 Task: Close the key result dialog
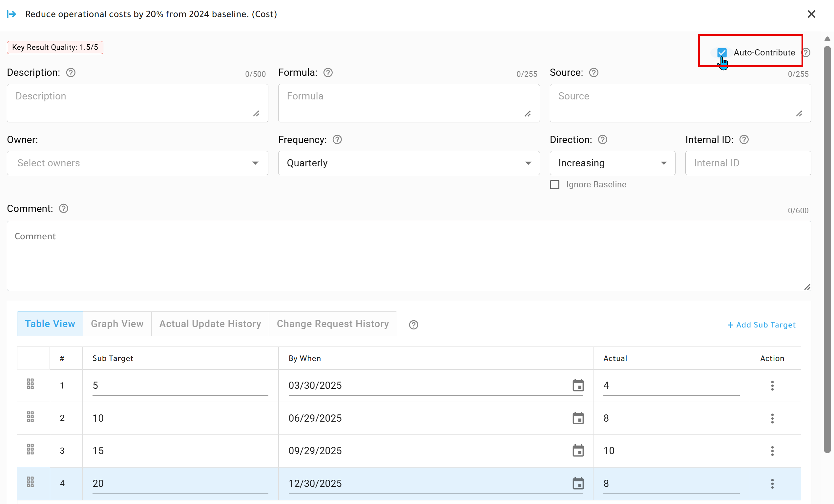[x=811, y=14]
